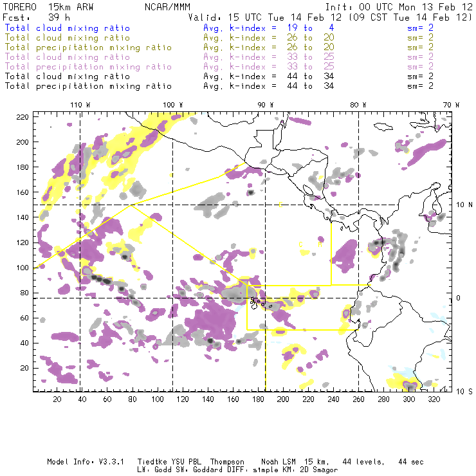Click the "Tiedtke" scheme label

[152, 462]
